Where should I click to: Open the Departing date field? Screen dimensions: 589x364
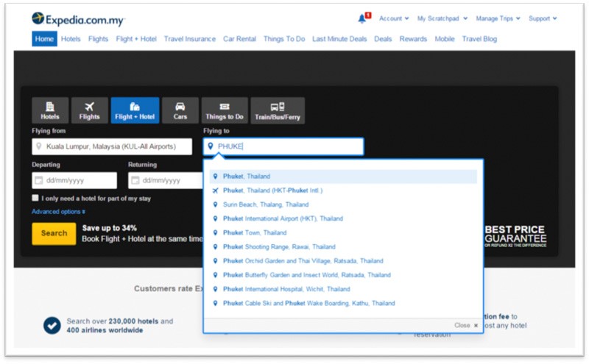click(74, 180)
